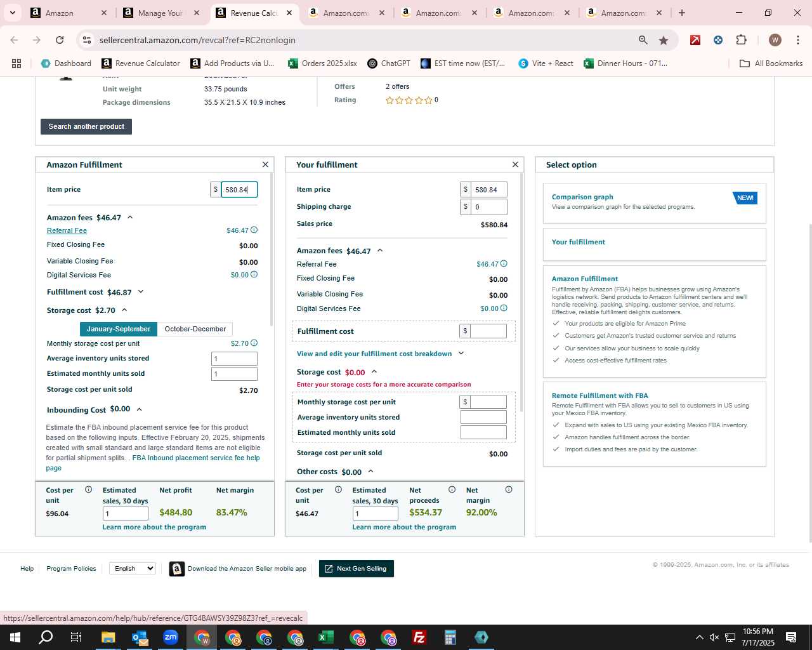Click the Amazon Fulfillment panel scrollbar
The image size is (812, 650).
coord(272,249)
